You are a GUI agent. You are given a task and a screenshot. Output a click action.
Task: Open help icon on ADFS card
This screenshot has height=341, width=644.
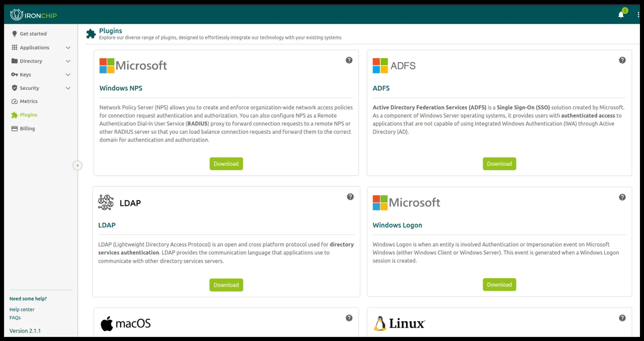(x=622, y=60)
